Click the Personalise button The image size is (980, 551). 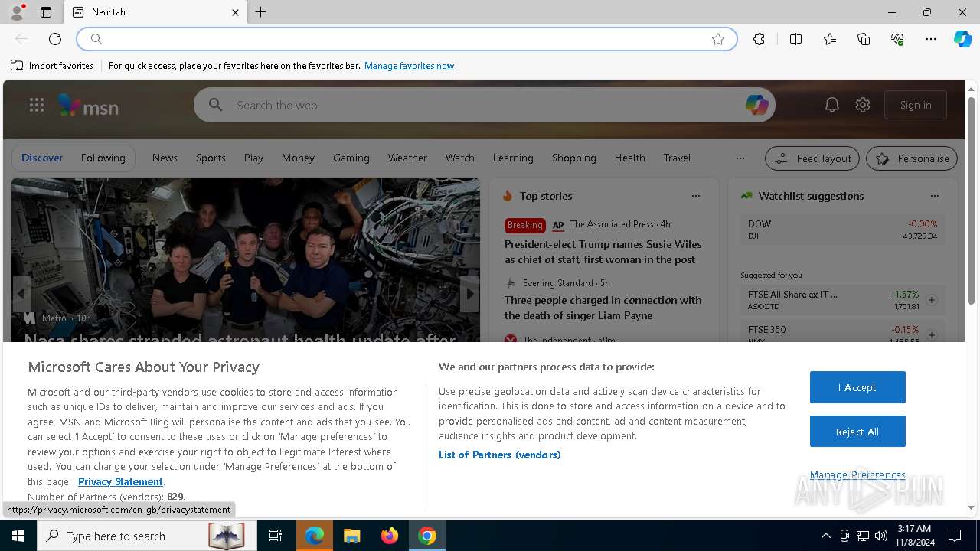click(912, 158)
